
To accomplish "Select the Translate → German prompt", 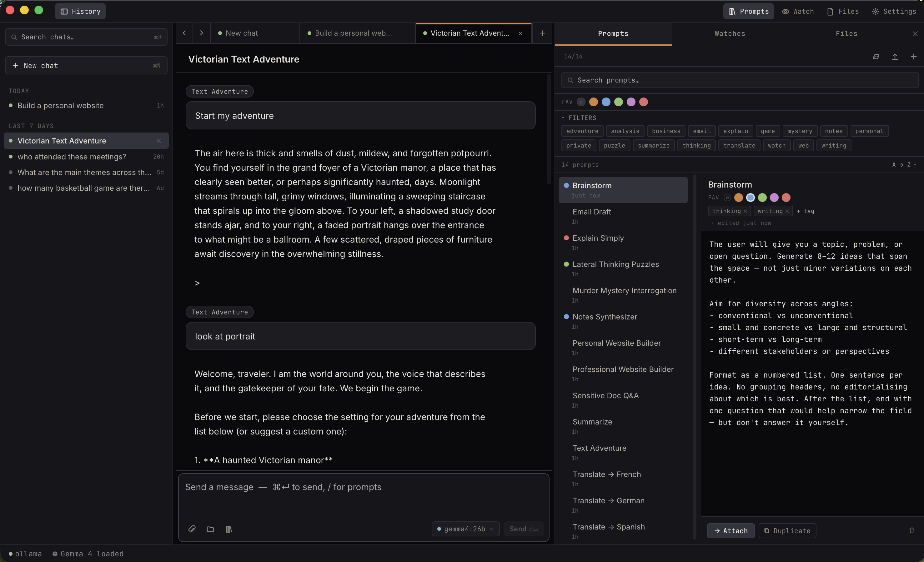I will click(x=623, y=505).
